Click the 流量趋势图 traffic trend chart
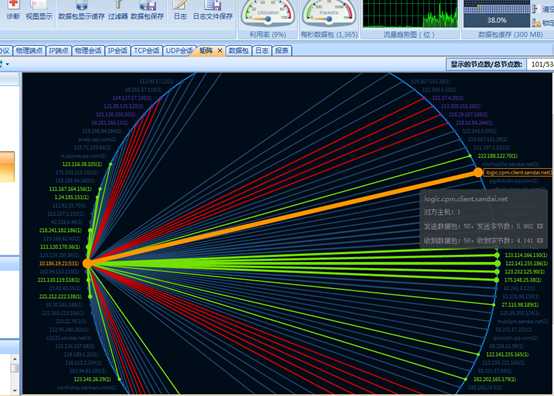554x396 pixels. 410,13
